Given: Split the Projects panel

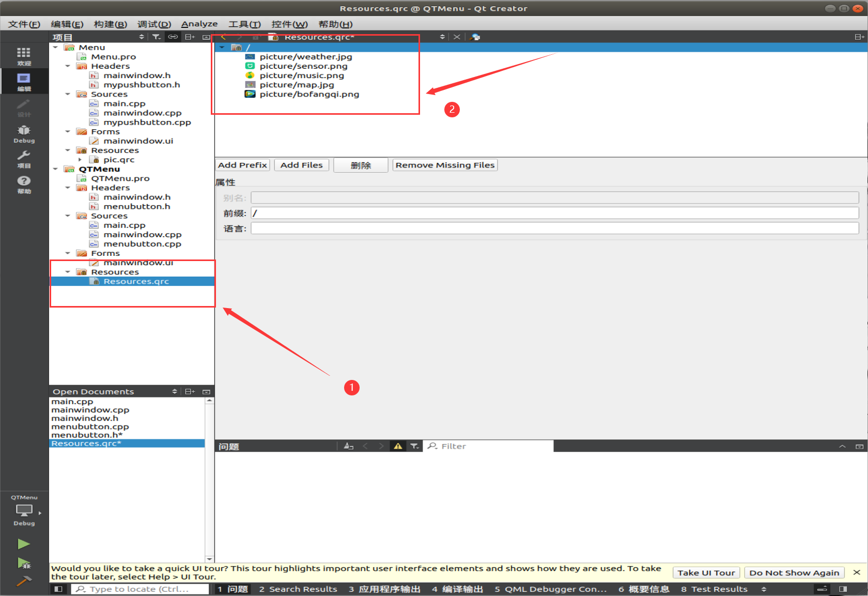Looking at the screenshot, I should pos(190,37).
